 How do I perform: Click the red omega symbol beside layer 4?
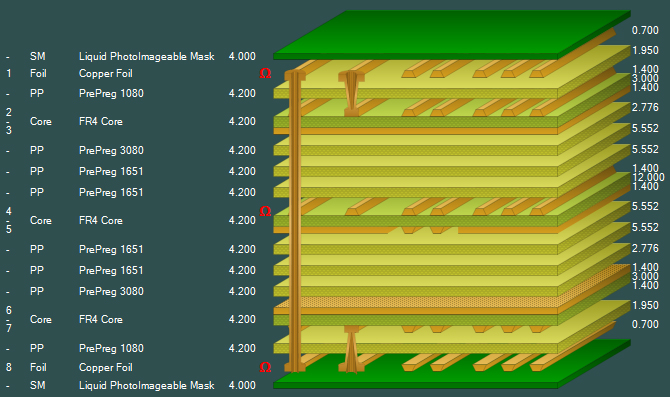click(x=265, y=211)
